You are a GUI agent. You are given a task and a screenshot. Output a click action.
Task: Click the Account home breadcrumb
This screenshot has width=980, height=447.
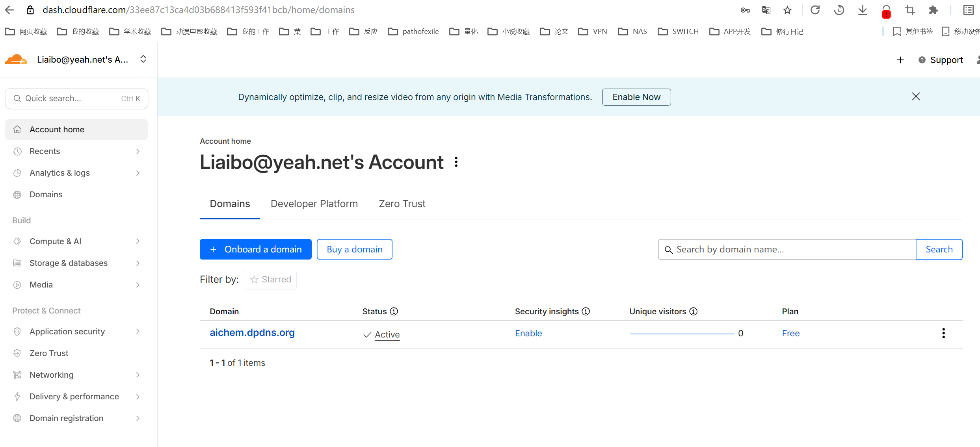[x=225, y=141]
